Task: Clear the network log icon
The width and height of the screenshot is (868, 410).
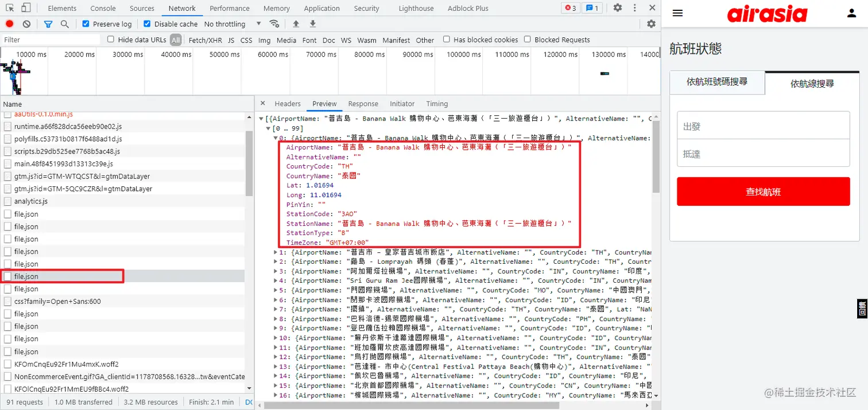Action: pos(27,24)
